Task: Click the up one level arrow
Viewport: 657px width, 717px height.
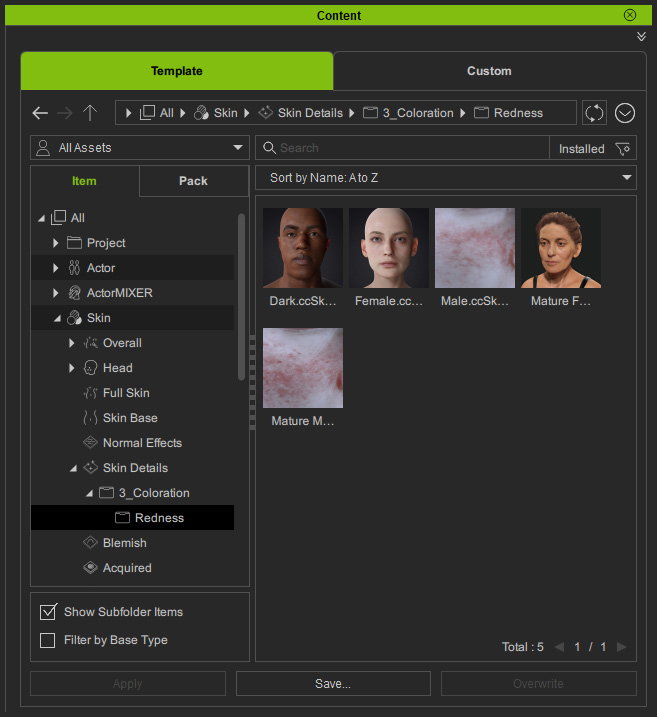Action: click(x=90, y=113)
